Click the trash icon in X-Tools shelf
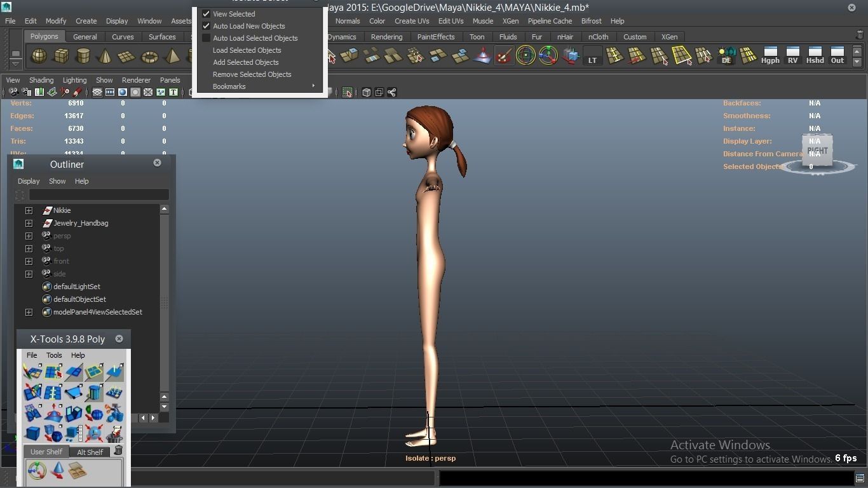 (x=118, y=451)
